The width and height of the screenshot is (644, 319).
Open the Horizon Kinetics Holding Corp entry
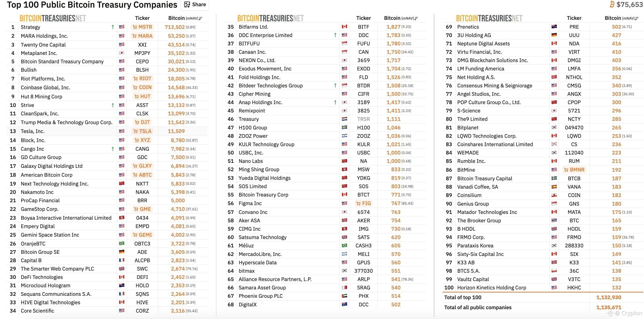(492, 287)
